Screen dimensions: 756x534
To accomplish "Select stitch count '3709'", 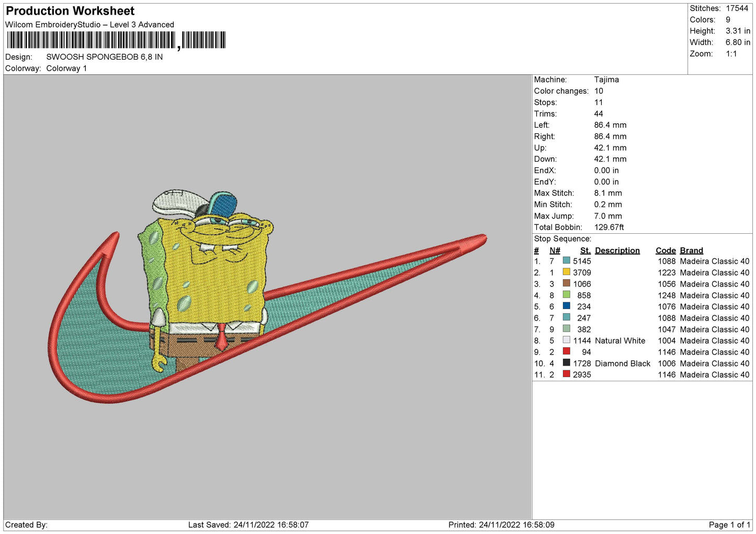I will click(x=582, y=272).
